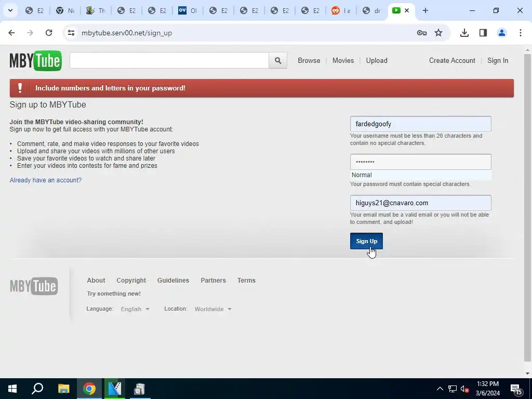532x399 pixels.
Task: Open the About footer link
Action: [96, 280]
